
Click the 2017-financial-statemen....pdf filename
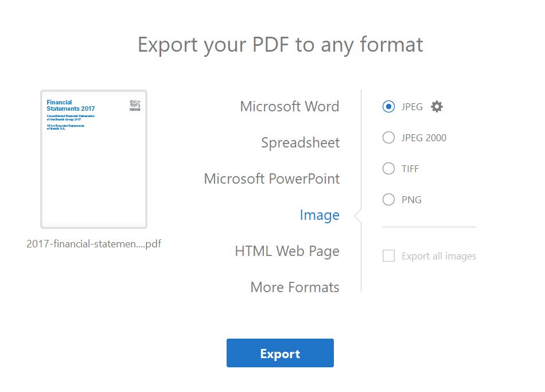tap(94, 244)
